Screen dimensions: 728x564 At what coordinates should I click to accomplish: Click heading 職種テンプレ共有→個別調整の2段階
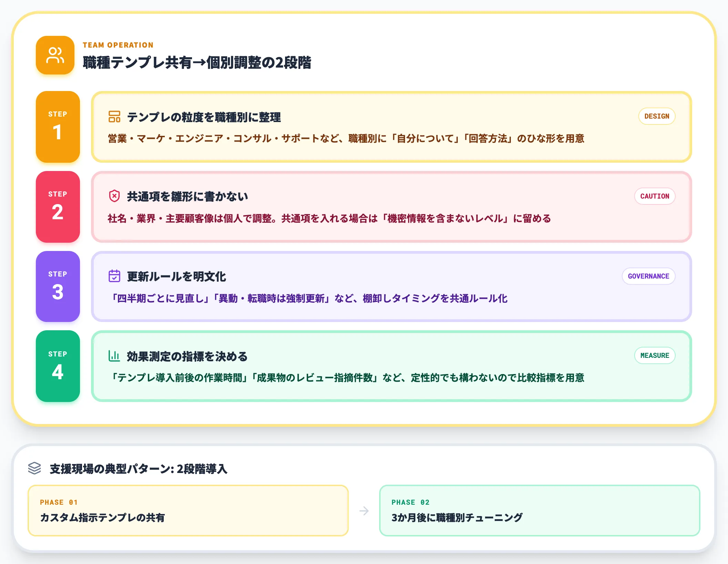[197, 63]
